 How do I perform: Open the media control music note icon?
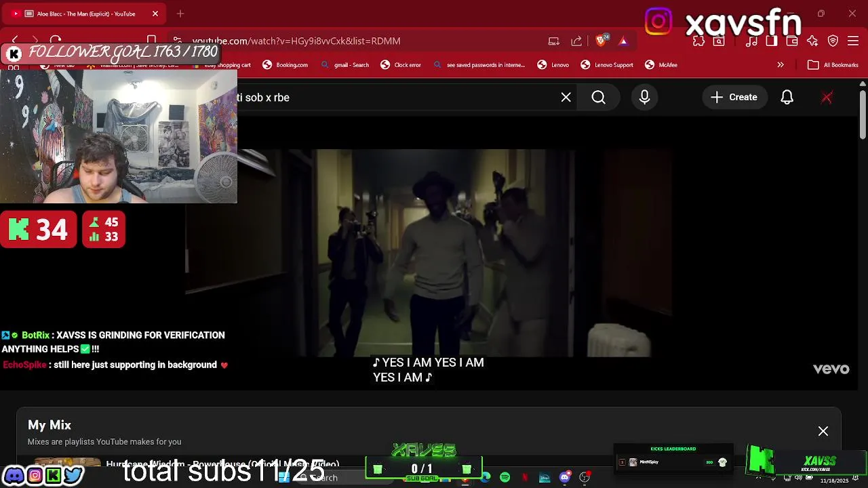[751, 41]
